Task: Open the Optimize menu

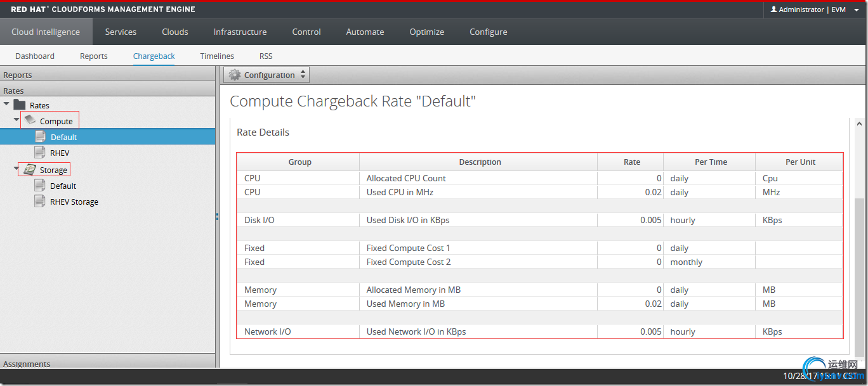Action: click(427, 32)
